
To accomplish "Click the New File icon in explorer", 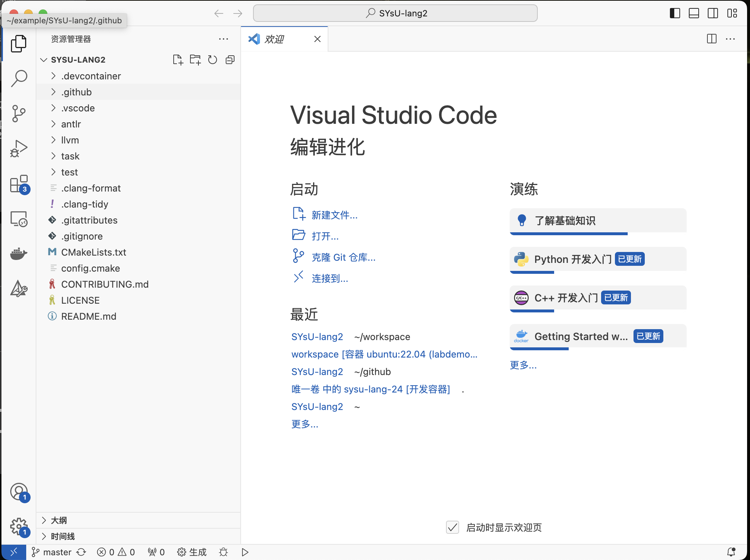I will click(178, 60).
